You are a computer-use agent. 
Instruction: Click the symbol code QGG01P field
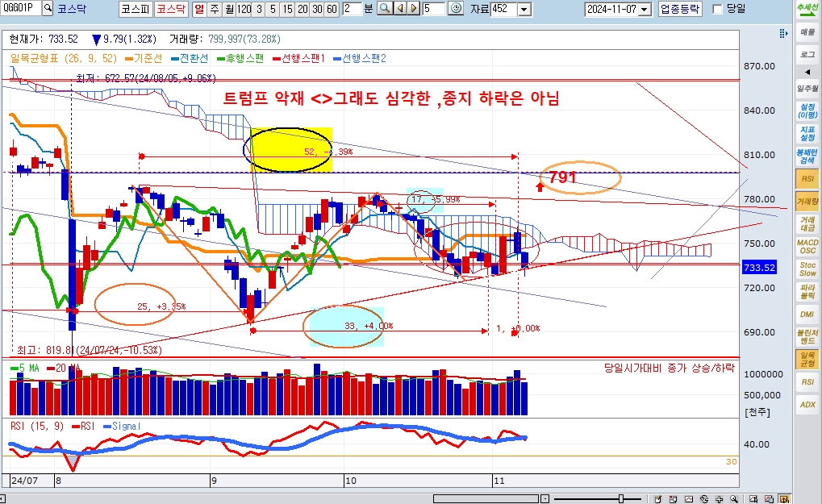click(x=20, y=8)
